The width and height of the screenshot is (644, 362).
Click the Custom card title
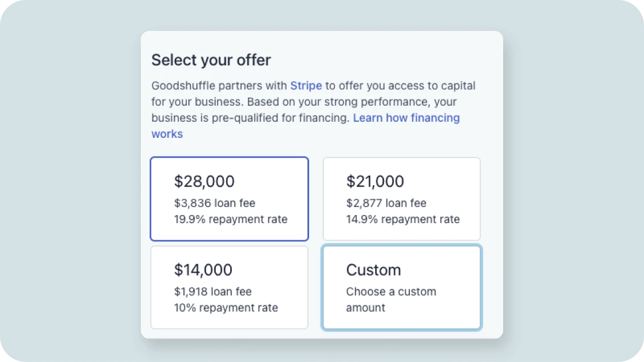(373, 270)
